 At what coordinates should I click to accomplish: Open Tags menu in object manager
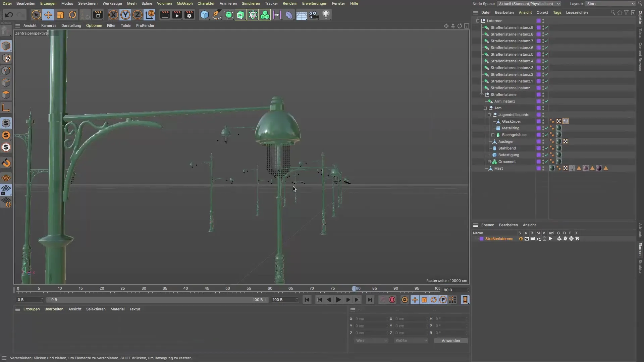pyautogui.click(x=557, y=12)
